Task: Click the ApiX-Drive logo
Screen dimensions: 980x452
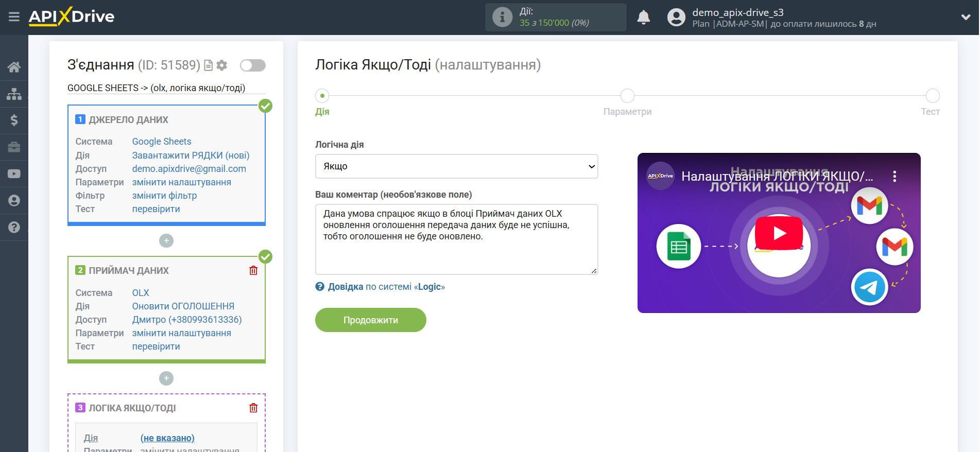Action: [72, 16]
